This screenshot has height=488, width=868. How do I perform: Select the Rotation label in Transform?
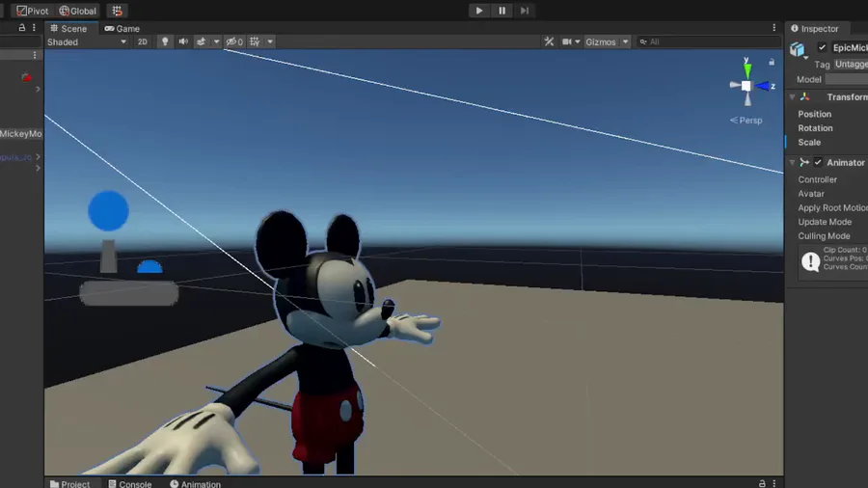point(815,128)
